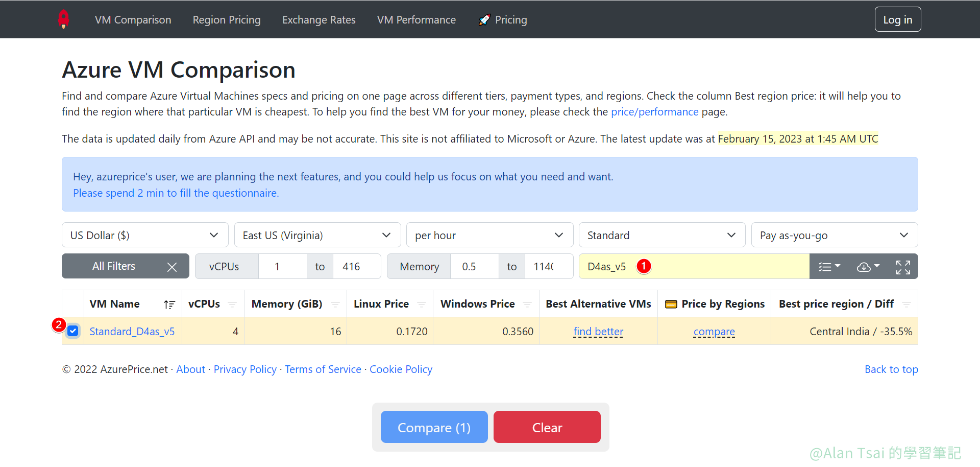The width and height of the screenshot is (980, 467).
Task: Open Windows Price column menu icon
Action: [x=527, y=305]
